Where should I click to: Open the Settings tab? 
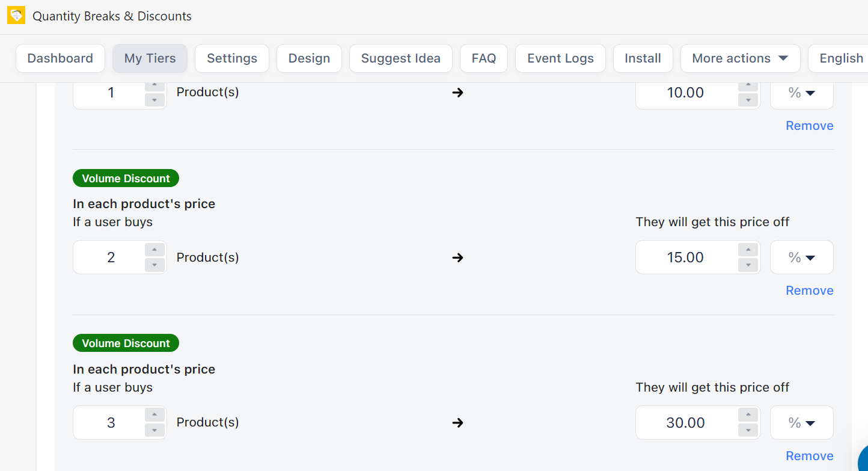(x=232, y=58)
